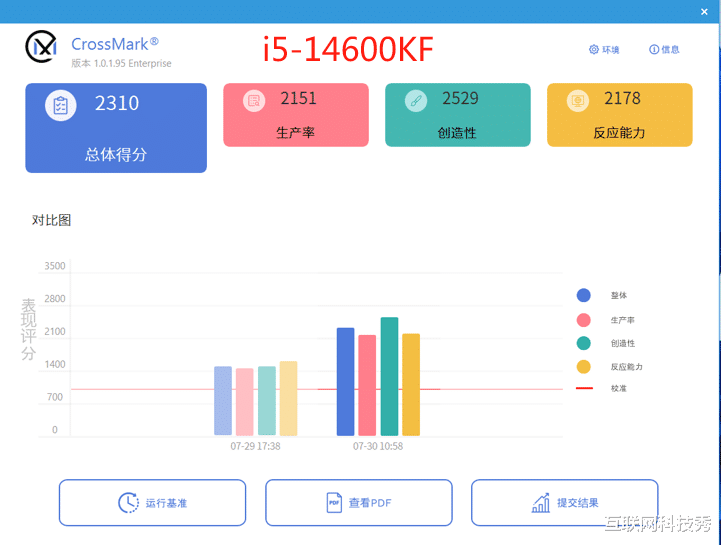This screenshot has width=721, height=545.
Task: Click the PDF file icon
Action: pos(334,503)
